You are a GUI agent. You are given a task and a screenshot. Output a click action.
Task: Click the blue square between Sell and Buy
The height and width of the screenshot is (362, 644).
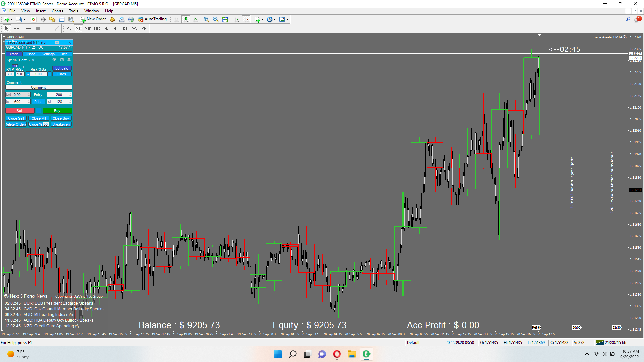39,111
